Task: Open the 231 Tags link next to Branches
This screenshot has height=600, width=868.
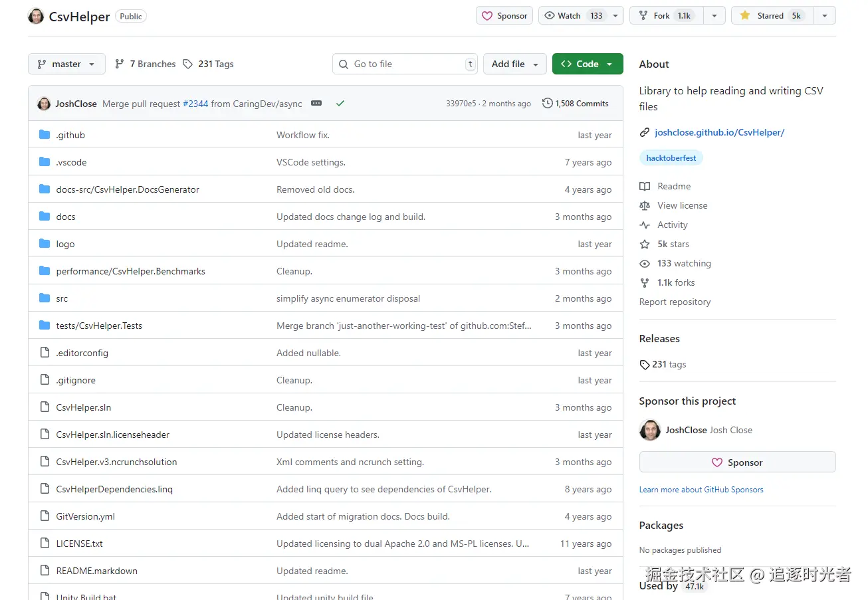Action: (x=208, y=64)
